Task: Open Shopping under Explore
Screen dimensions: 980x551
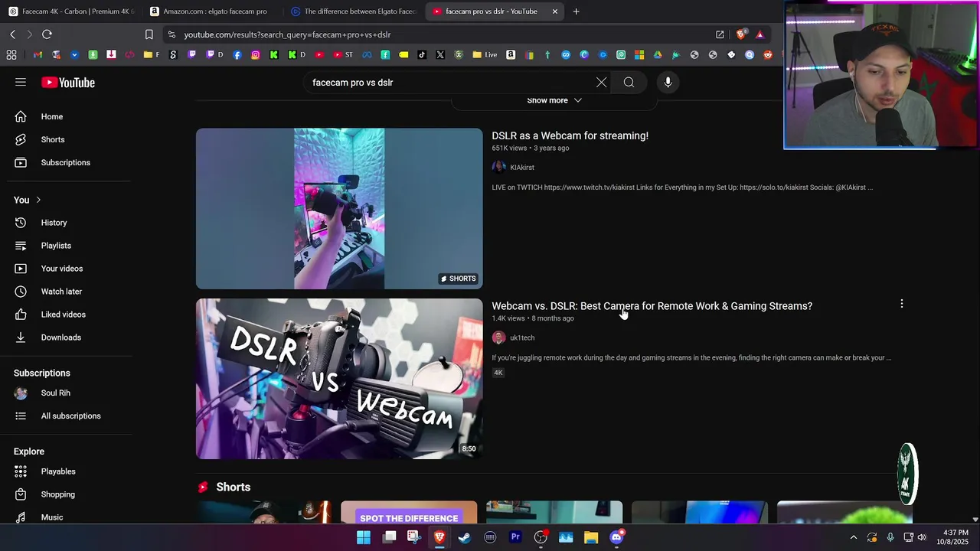Action: [69, 494]
